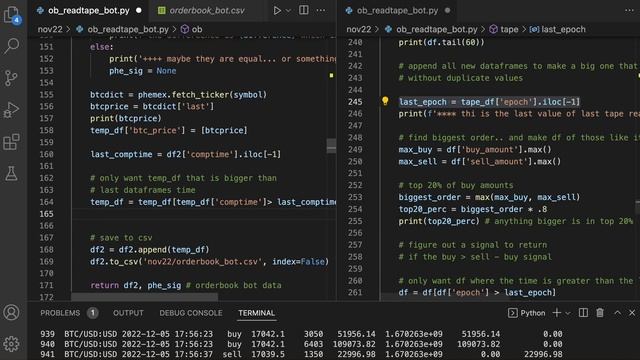Viewport: 640px width, 360px height.
Task: Click line number 245 in right editor
Action: coord(355,102)
